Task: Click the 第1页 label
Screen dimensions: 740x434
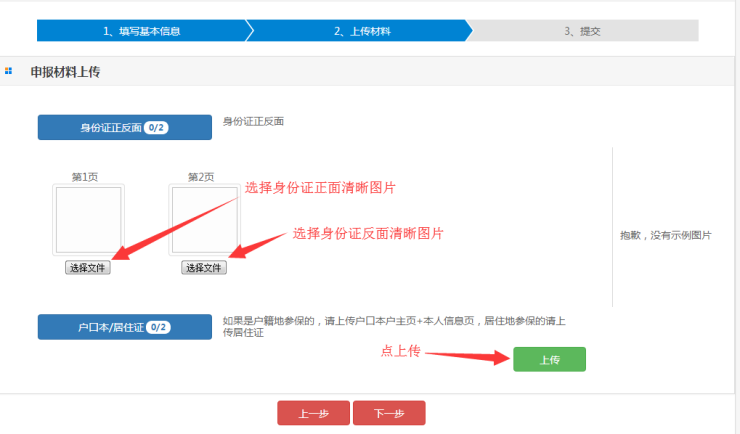Action: pyautogui.click(x=85, y=177)
